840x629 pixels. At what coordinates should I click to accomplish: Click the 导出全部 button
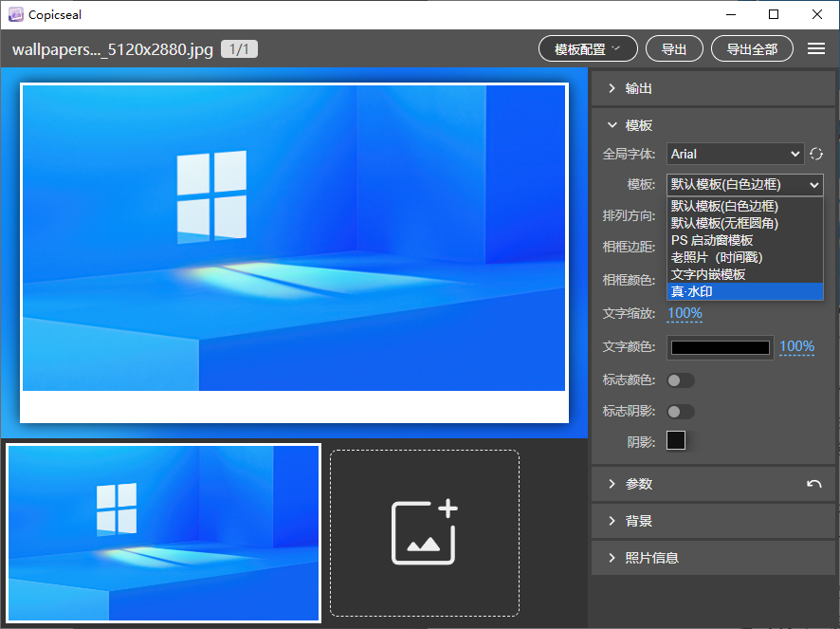tap(752, 49)
